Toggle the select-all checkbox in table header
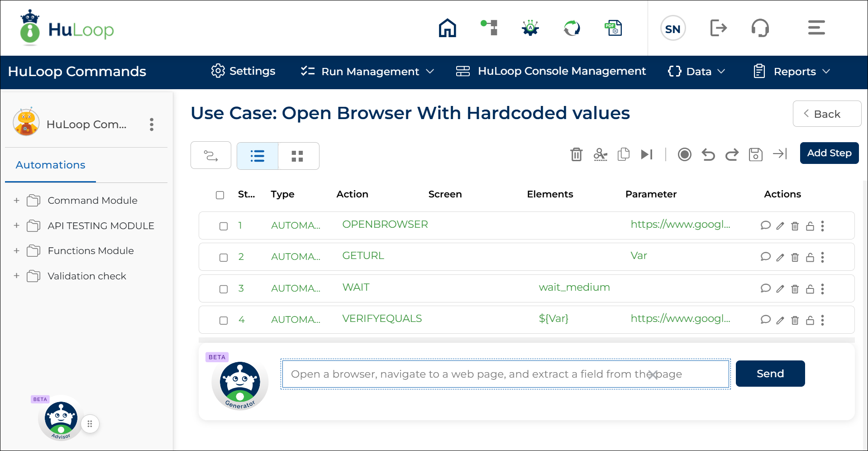868x451 pixels. (220, 195)
